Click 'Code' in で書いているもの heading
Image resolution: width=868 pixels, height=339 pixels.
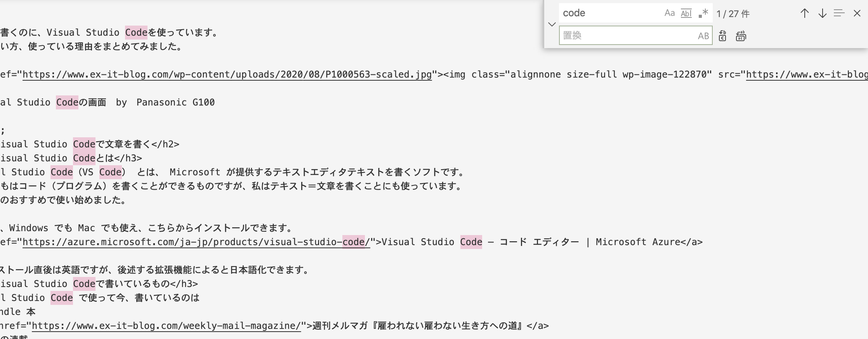(84, 284)
